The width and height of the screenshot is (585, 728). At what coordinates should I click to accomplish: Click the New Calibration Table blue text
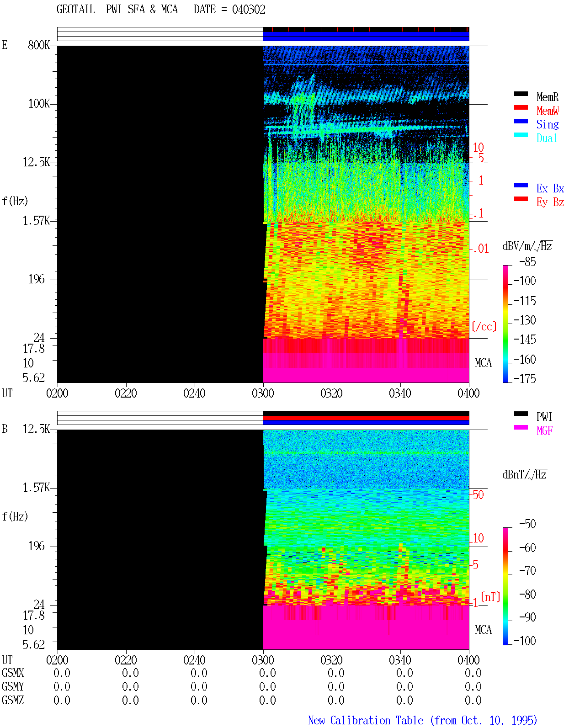pyautogui.click(x=423, y=721)
